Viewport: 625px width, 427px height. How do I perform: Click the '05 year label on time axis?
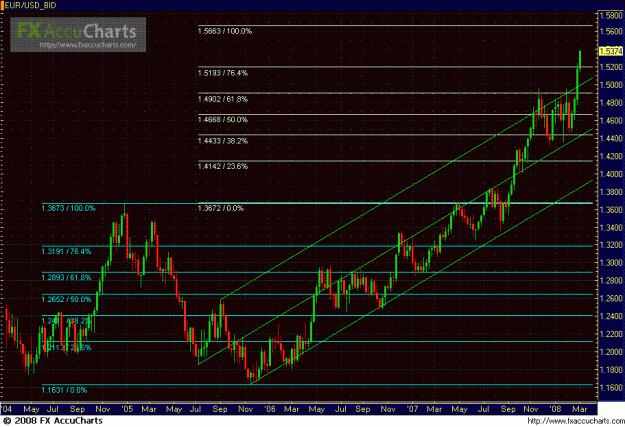click(128, 409)
